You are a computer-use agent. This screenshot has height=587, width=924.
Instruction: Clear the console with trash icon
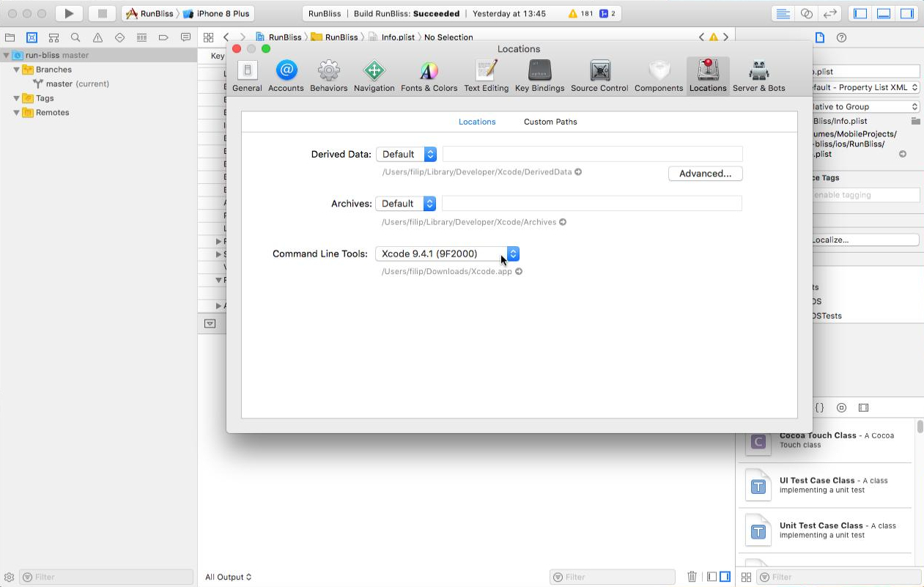click(x=692, y=577)
